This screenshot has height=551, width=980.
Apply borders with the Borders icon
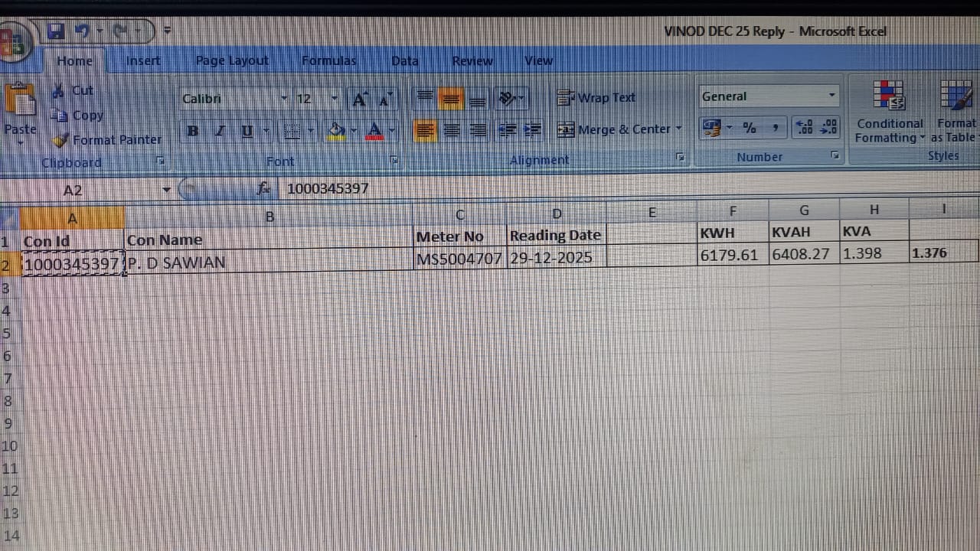click(x=292, y=132)
